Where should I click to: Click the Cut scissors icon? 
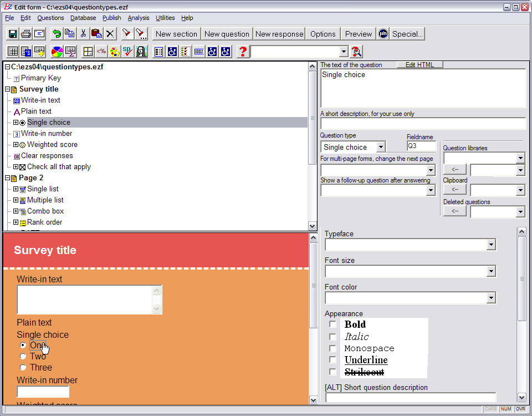(x=83, y=34)
